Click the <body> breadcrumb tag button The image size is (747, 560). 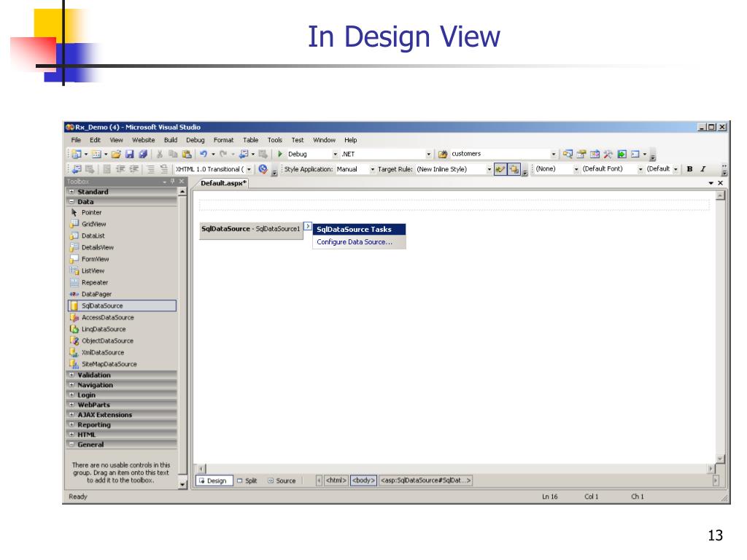pyautogui.click(x=363, y=481)
